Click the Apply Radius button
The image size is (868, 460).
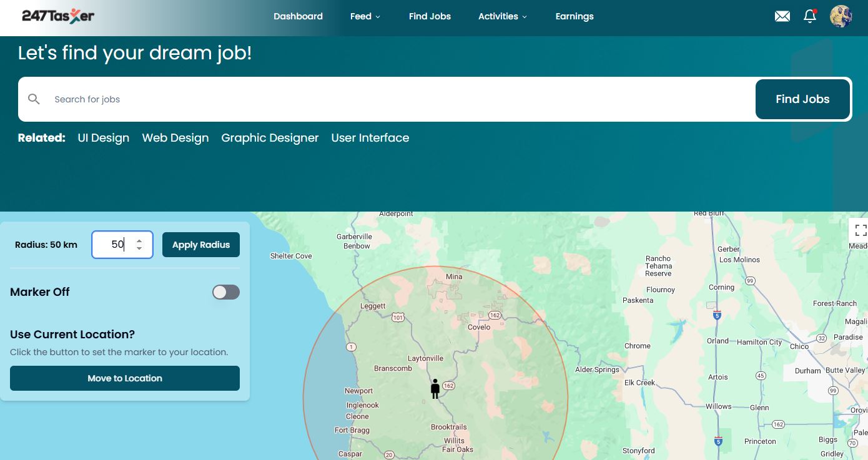pyautogui.click(x=201, y=245)
